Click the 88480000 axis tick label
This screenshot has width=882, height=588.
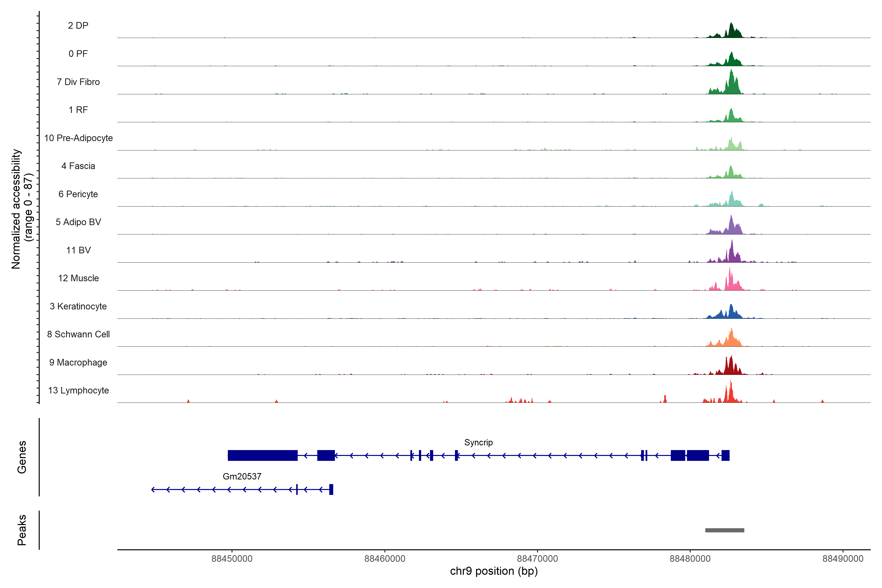(x=690, y=558)
